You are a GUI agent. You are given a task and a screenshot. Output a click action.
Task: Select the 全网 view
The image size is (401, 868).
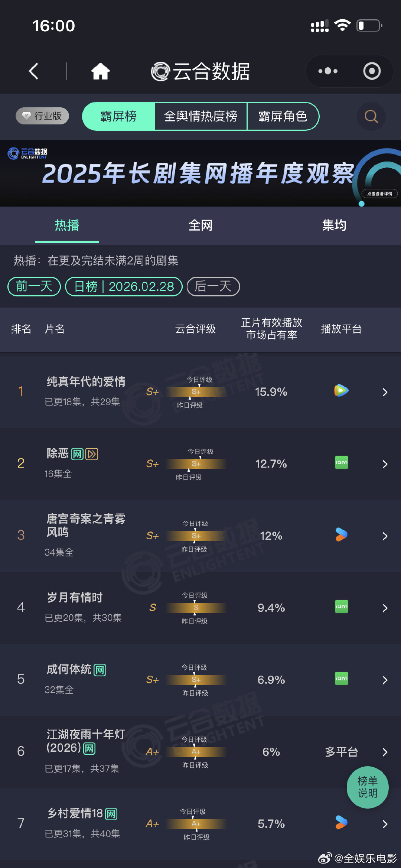pos(200,225)
